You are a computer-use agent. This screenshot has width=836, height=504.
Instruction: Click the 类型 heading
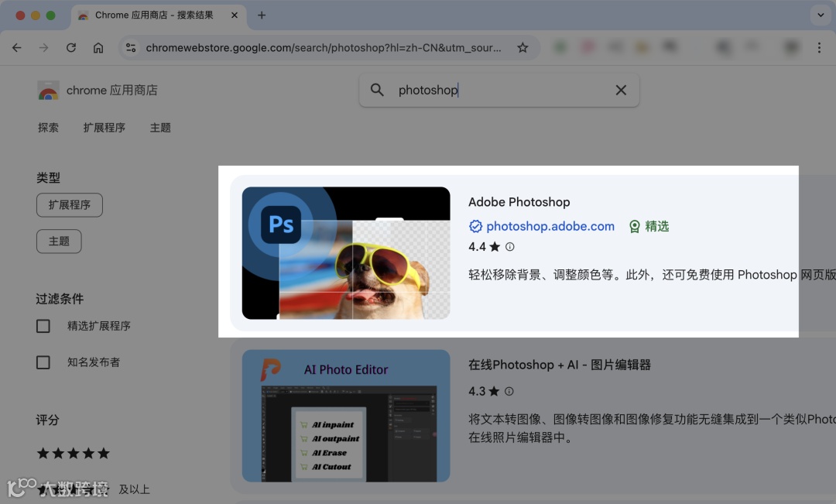click(x=48, y=177)
